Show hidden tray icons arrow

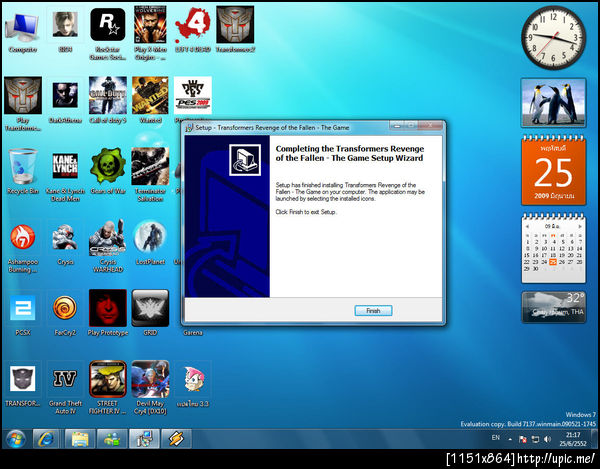pyautogui.click(x=510, y=439)
